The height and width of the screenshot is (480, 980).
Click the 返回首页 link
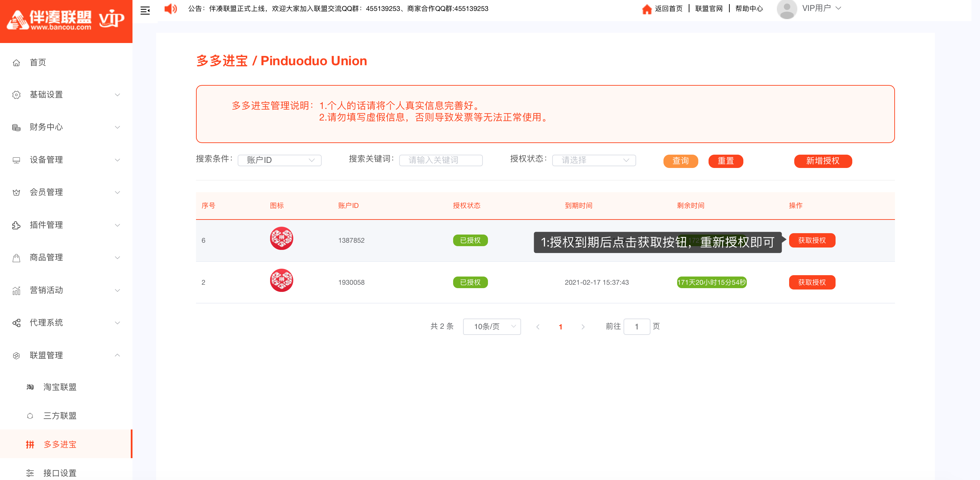[669, 9]
